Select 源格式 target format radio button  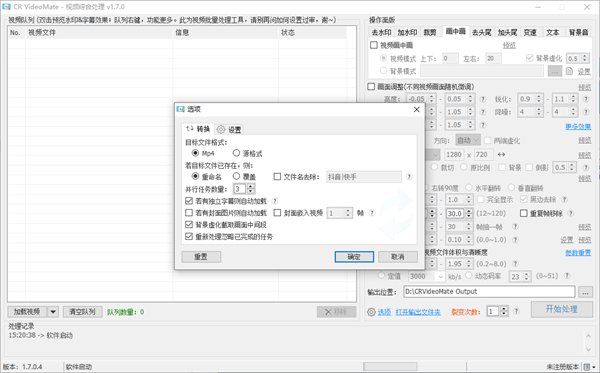[236, 153]
